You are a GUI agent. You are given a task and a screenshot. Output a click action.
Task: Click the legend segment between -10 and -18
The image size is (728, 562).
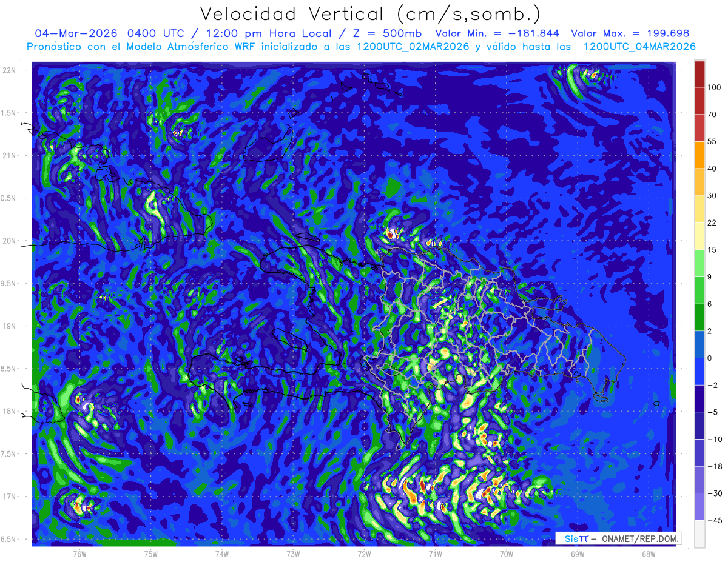[x=699, y=452]
